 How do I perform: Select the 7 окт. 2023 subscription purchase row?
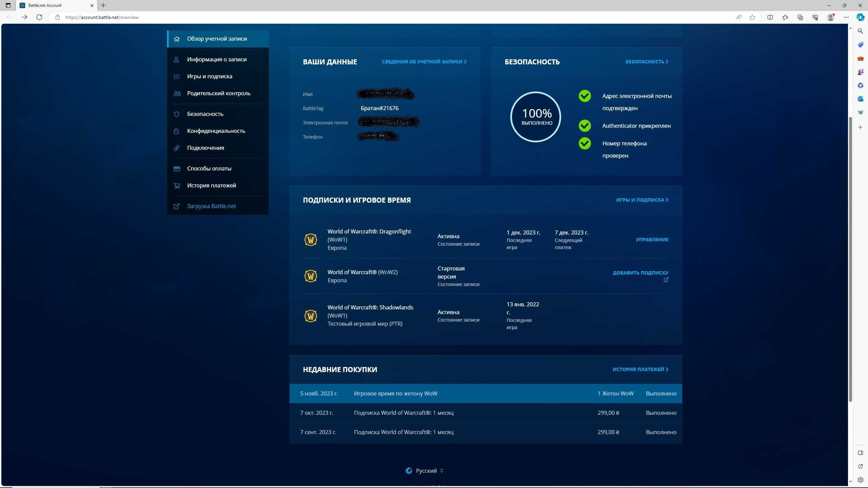486,413
